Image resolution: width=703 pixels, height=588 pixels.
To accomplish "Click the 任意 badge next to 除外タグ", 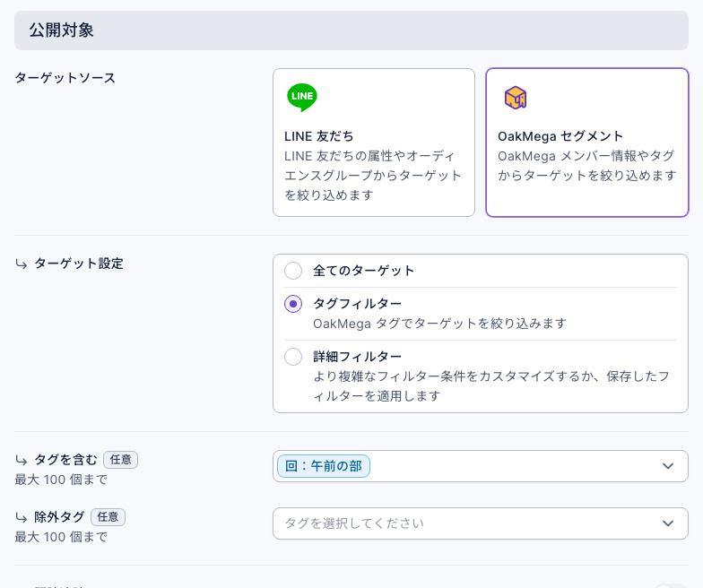I will (x=108, y=517).
